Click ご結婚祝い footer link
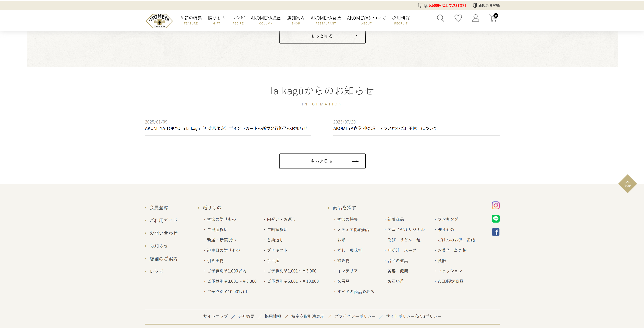Viewport: 644px width, 328px height. pyautogui.click(x=277, y=230)
